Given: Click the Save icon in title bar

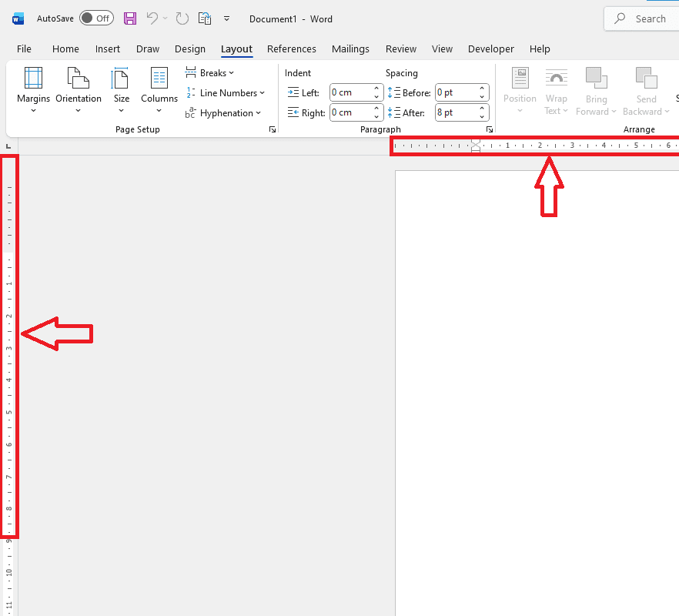Looking at the screenshot, I should tap(130, 18).
